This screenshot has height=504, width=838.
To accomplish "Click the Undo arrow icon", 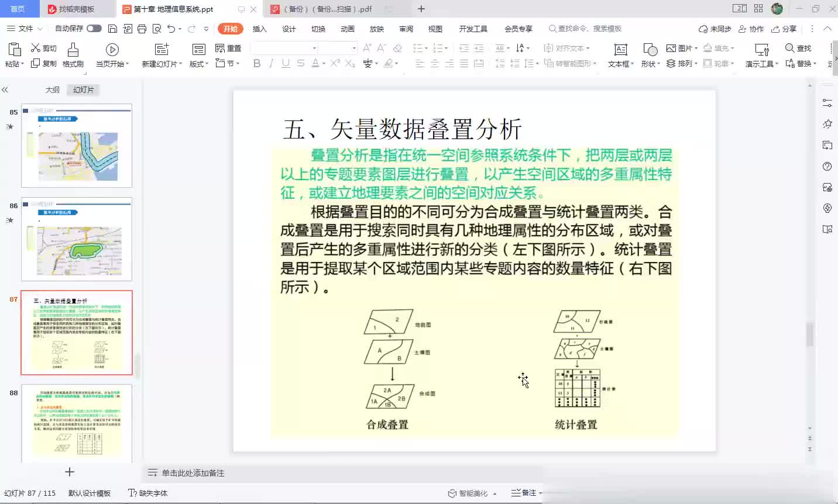I will [171, 29].
